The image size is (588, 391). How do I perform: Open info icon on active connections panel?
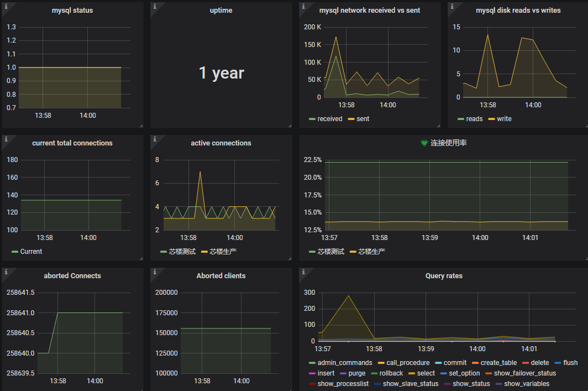pos(155,139)
